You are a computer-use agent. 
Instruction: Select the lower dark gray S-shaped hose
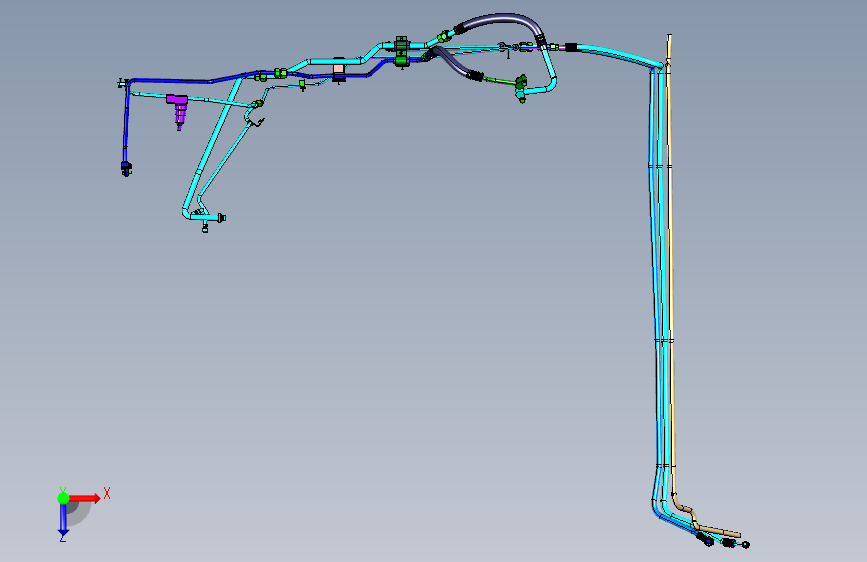455,63
